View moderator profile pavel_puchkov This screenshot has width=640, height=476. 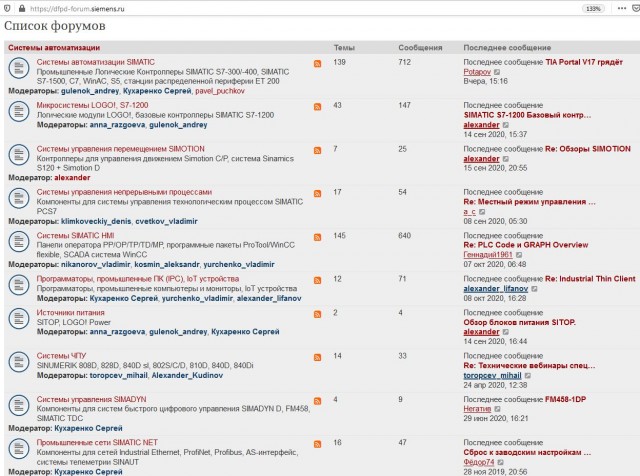pos(220,91)
